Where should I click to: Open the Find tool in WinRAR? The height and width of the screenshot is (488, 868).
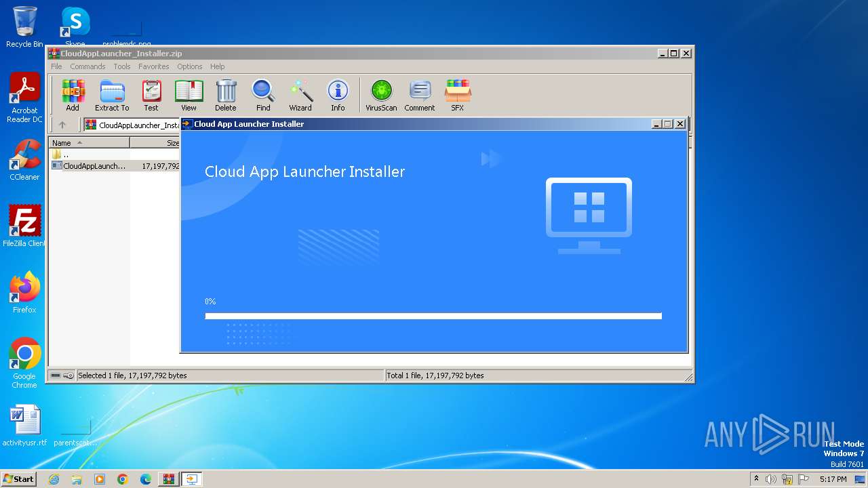pos(263,96)
